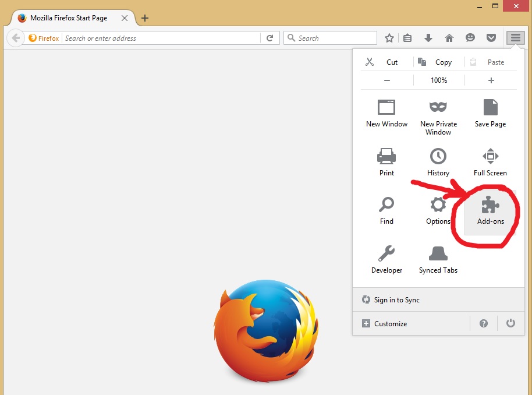532x395 pixels.
Task: Print the current page
Action: point(386,163)
